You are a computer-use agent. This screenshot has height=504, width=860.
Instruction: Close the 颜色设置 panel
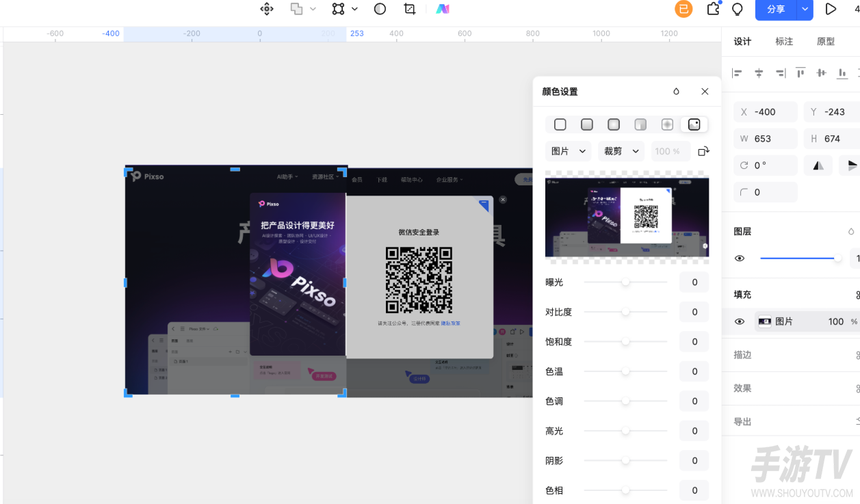tap(705, 92)
